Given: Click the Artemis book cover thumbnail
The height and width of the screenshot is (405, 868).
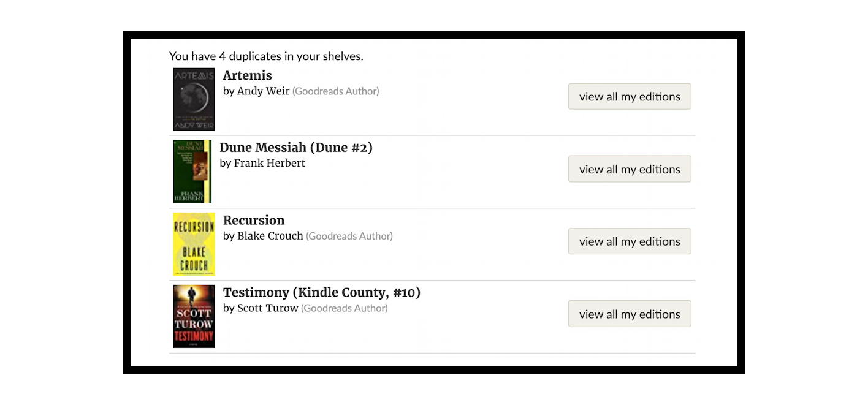Looking at the screenshot, I should [194, 99].
